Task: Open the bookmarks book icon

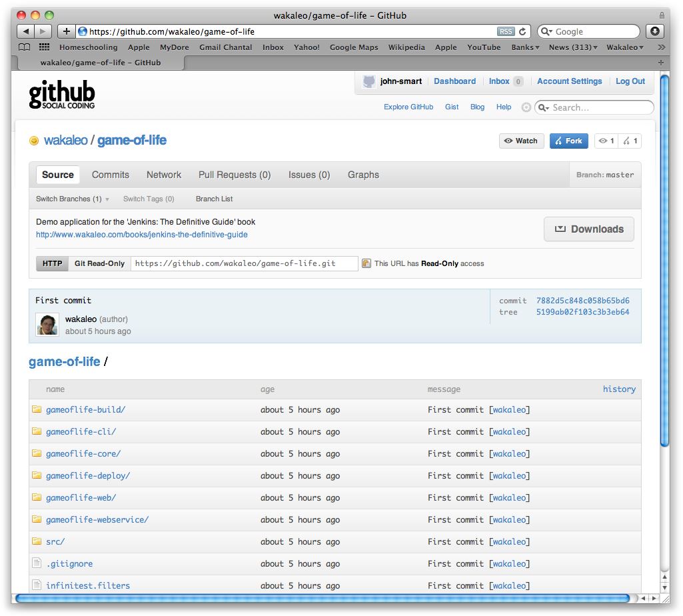Action: [x=25, y=47]
